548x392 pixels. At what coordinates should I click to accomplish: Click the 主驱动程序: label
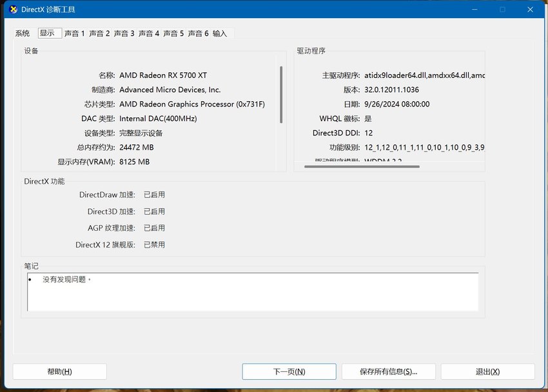341,75
